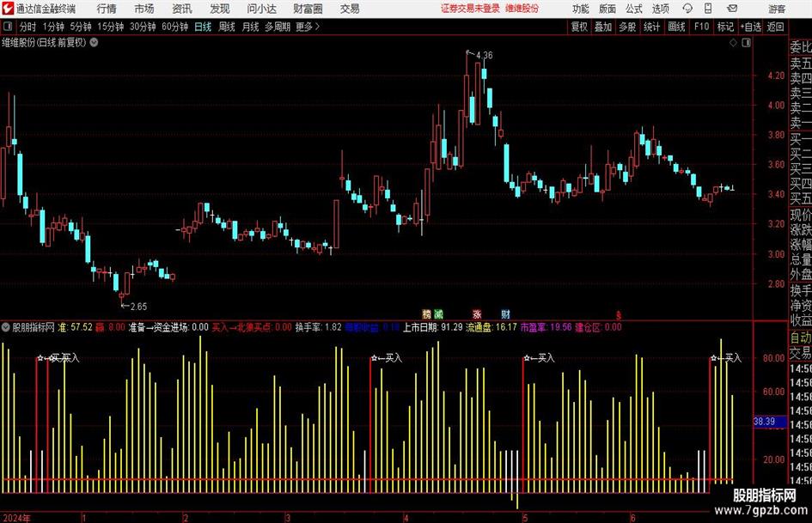Switch to the 5分钟 period tab

(81, 27)
